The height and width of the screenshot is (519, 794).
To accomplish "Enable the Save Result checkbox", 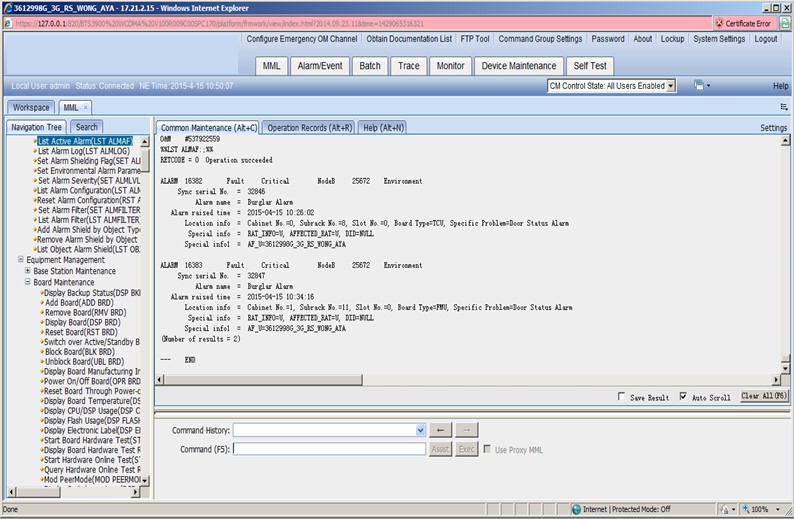I will (622, 397).
